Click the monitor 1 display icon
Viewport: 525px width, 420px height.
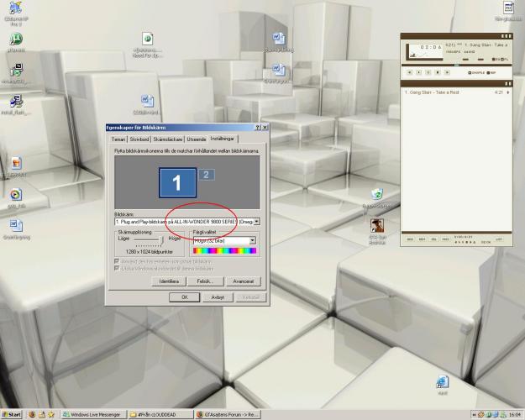click(x=177, y=183)
